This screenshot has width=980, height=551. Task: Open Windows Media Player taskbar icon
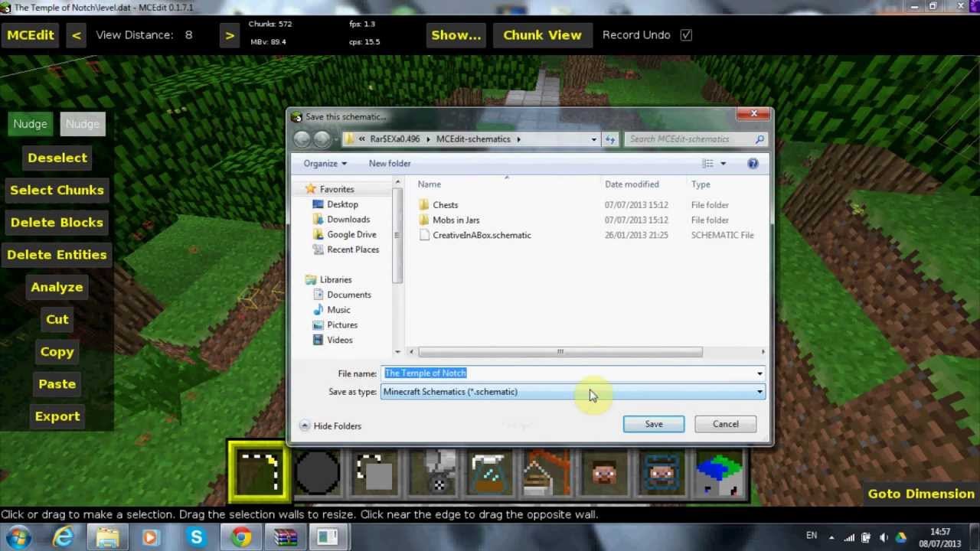(x=150, y=537)
